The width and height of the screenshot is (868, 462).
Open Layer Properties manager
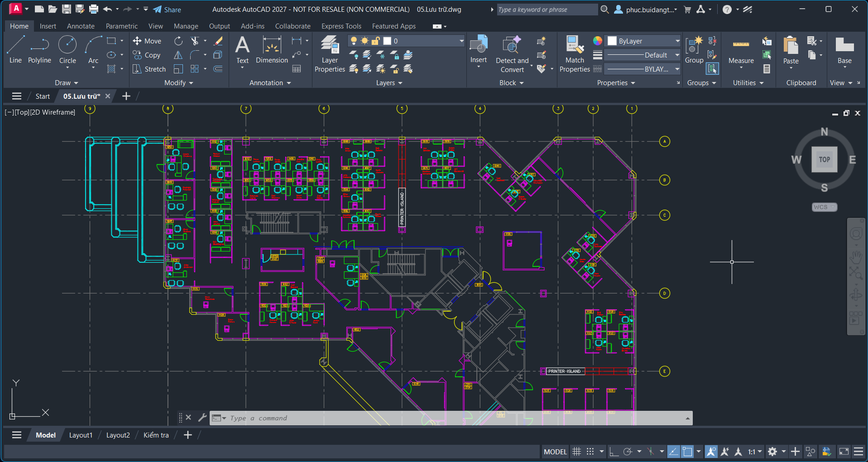point(330,54)
